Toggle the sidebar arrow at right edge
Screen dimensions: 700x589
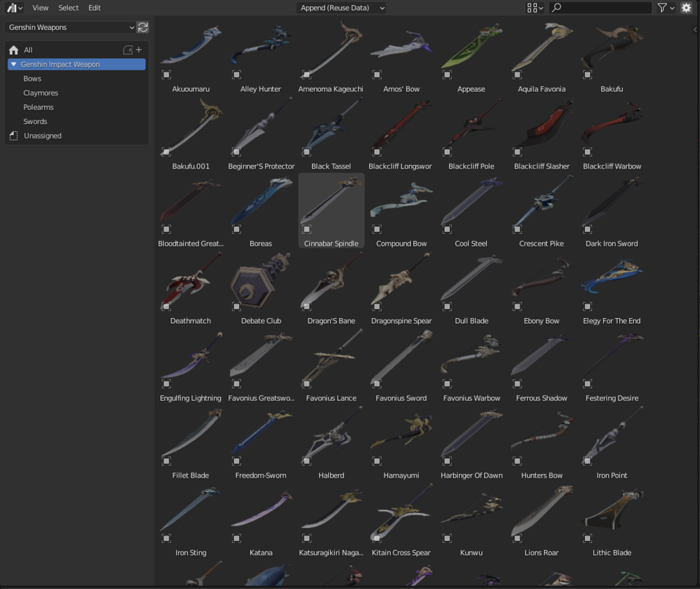point(695,29)
